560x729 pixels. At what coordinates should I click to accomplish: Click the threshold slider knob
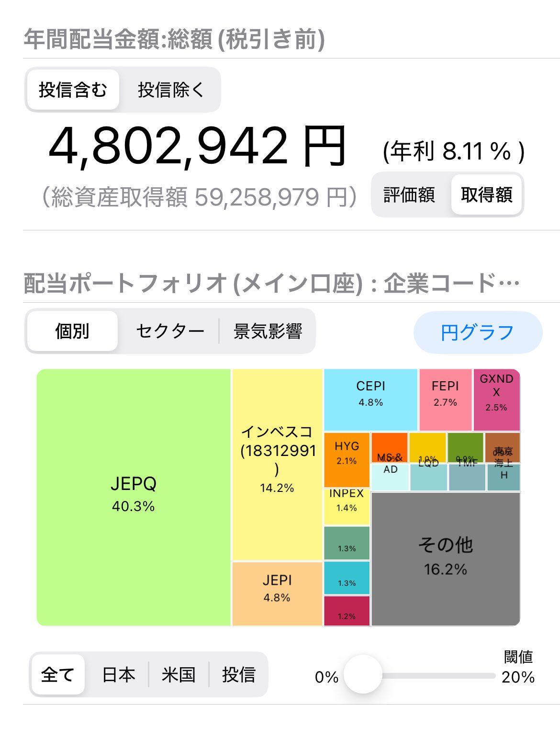tap(363, 674)
